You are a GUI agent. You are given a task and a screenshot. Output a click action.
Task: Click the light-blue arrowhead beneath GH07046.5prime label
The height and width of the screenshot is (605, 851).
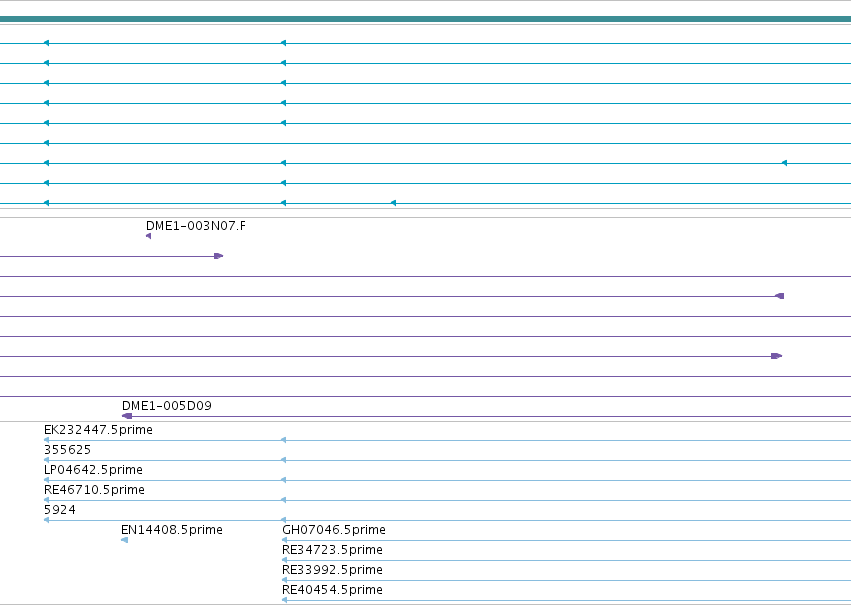(284, 540)
